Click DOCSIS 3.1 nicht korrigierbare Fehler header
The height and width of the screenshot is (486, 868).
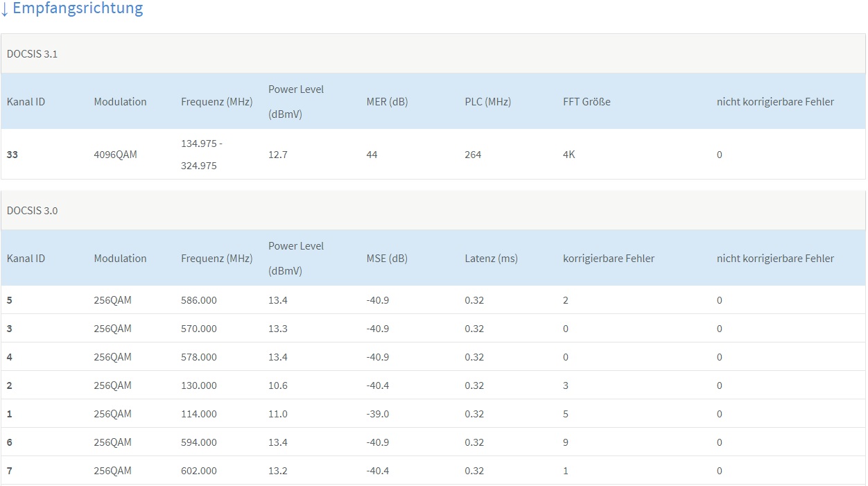click(776, 102)
